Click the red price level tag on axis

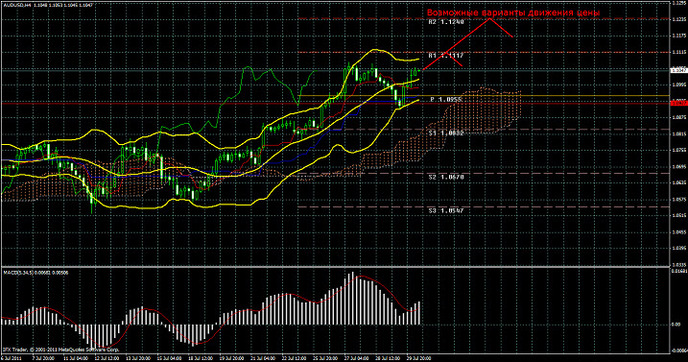pyautogui.click(x=679, y=103)
